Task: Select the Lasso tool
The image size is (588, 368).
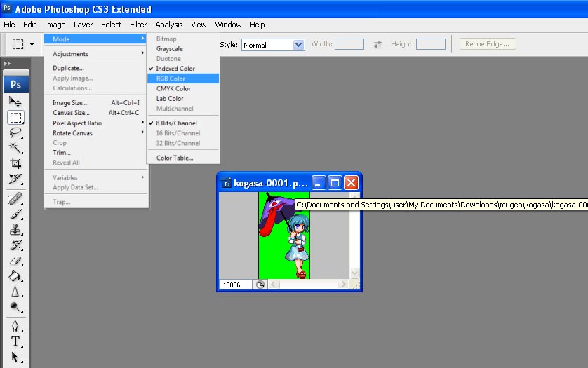Action: (x=15, y=132)
